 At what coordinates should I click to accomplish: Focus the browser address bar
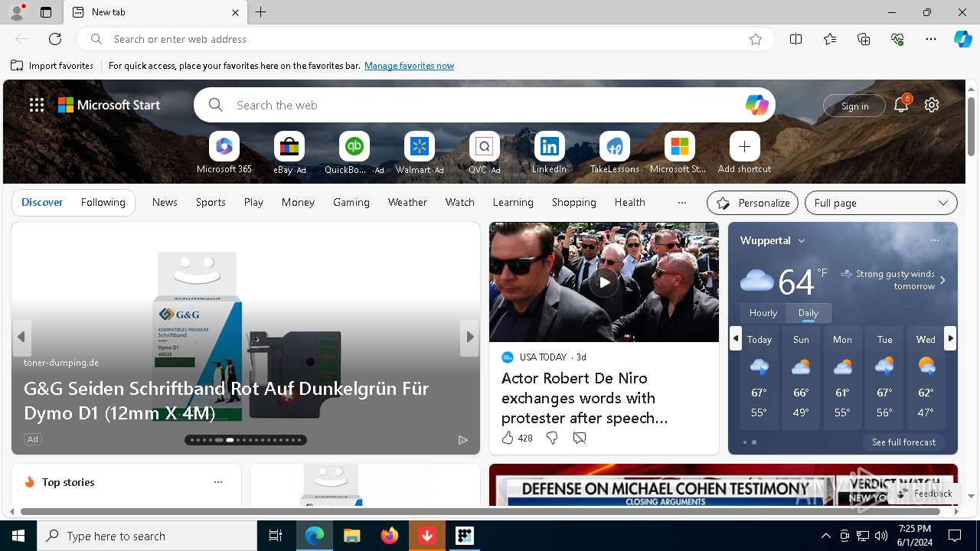pos(425,39)
